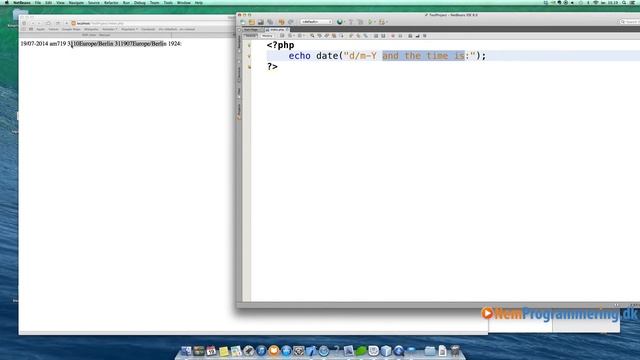
Task: Click the Clean and Build icon
Action: (x=360, y=22)
